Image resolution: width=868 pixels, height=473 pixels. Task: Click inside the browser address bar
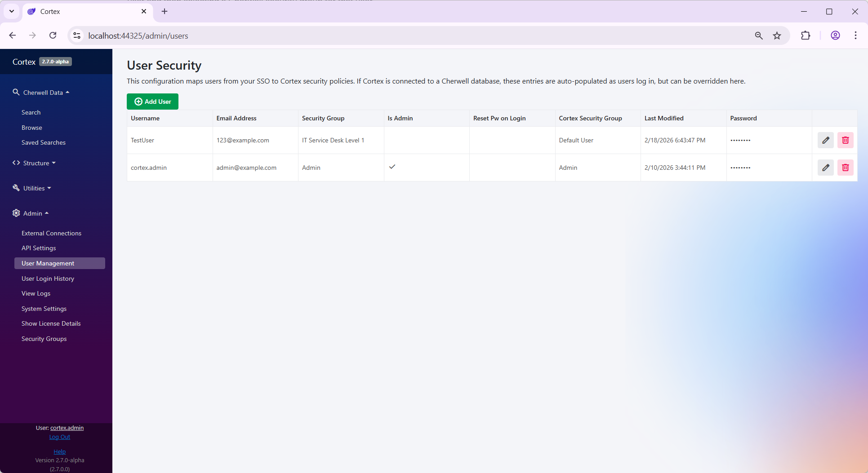[x=270, y=35]
